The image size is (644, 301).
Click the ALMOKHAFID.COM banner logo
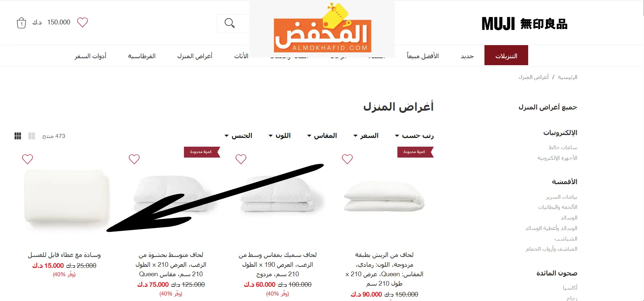point(322,29)
